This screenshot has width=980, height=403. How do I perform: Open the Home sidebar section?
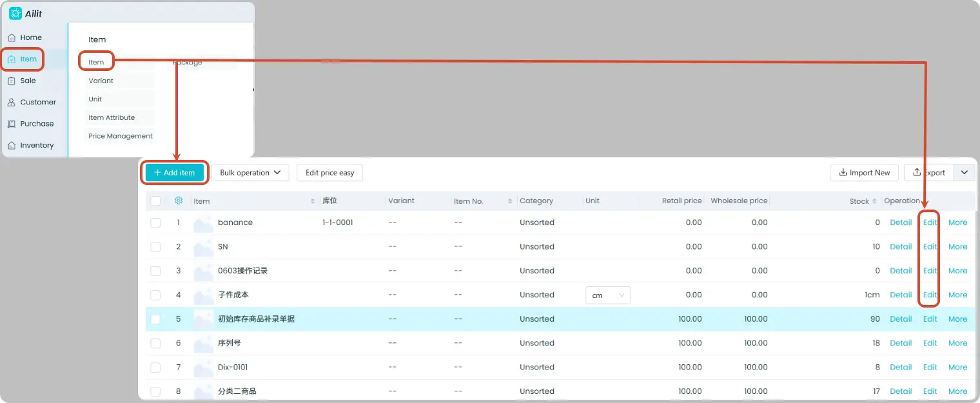pyautogui.click(x=24, y=37)
